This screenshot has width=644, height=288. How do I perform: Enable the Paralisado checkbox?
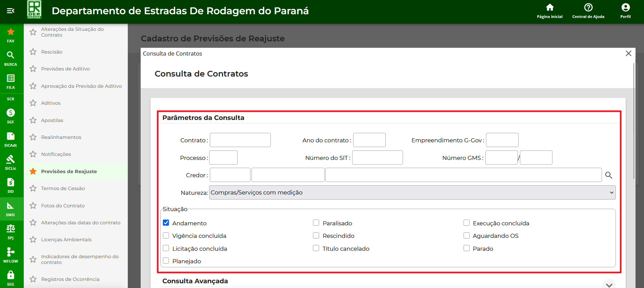tap(316, 223)
